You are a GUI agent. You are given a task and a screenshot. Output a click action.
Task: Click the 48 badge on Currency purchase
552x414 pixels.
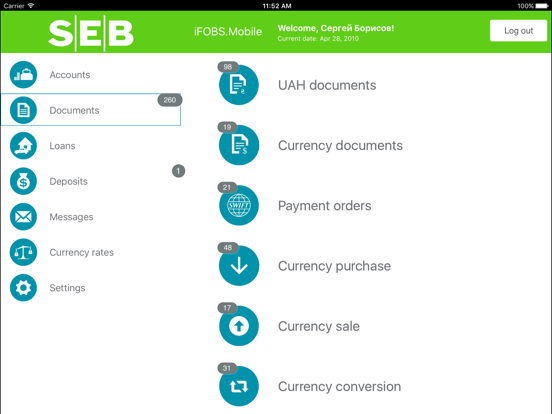(x=228, y=247)
